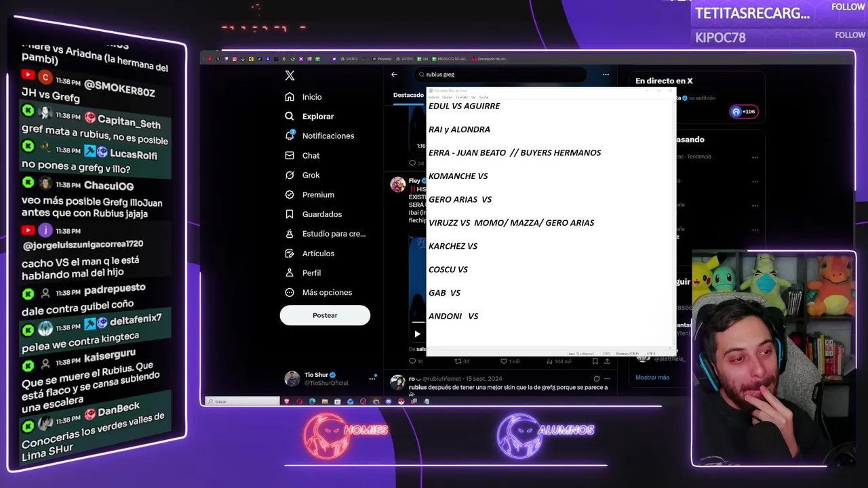This screenshot has width=868, height=488.
Task: Click Grok explain icon on rubiuhfernet tweet
Action: [x=596, y=379]
